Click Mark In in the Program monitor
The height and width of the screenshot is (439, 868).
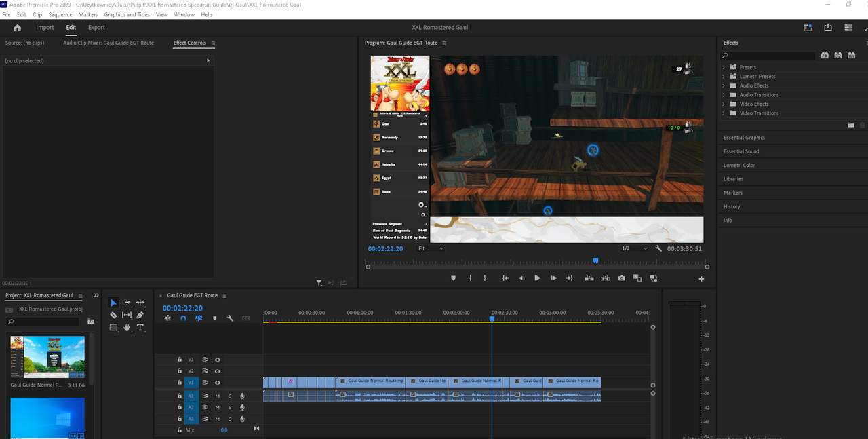[x=470, y=278]
